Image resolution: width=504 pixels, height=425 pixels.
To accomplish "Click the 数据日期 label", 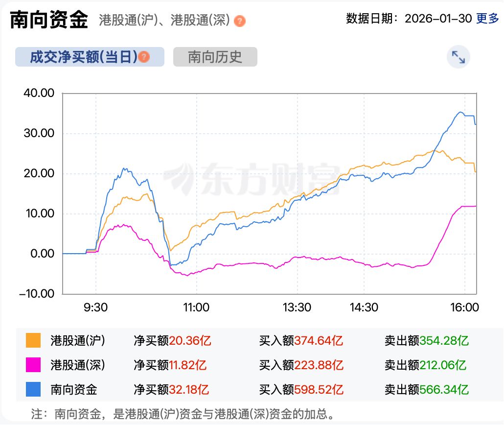I will 370,18.
